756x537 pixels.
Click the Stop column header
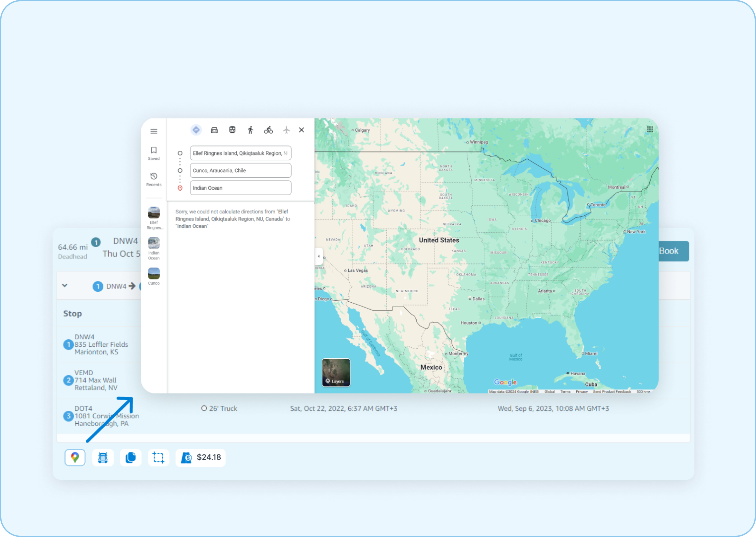(72, 314)
